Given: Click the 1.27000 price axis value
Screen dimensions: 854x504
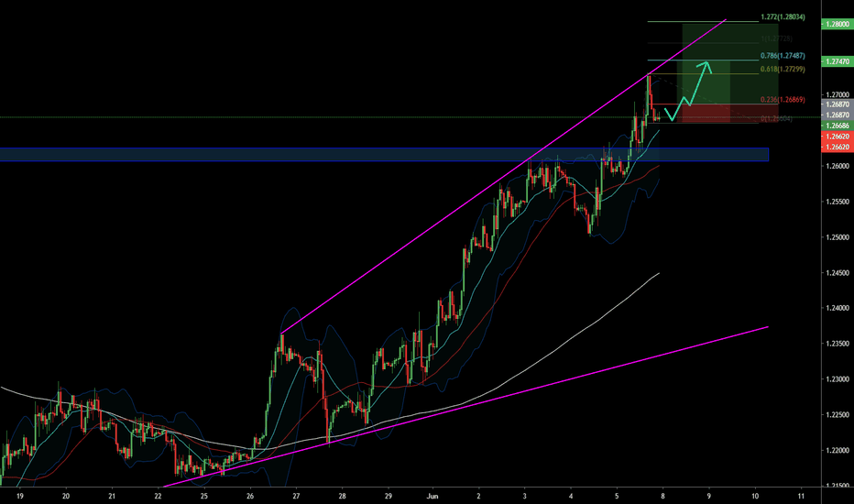Looking at the screenshot, I should click(x=838, y=94).
